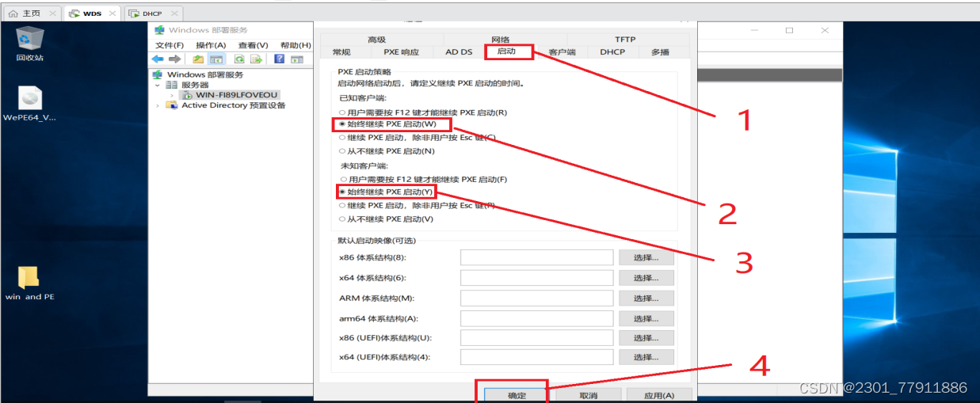Switch to the DHCP properties tab
This screenshot has width=980, height=403.
(x=612, y=52)
